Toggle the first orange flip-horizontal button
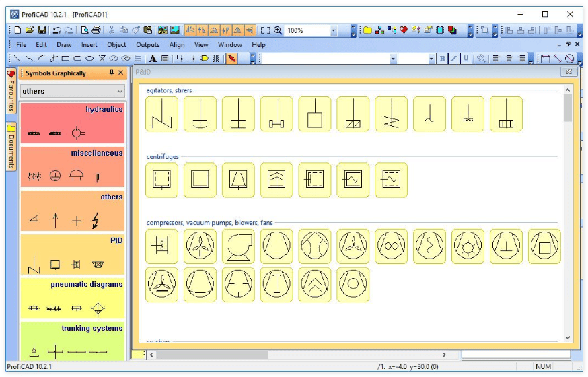588x377 pixels. click(x=190, y=30)
